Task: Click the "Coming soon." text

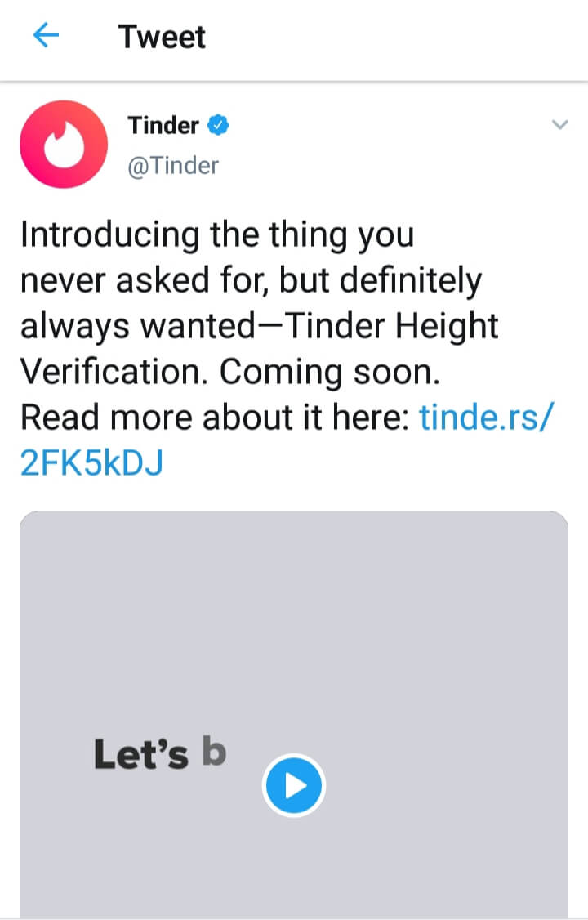Action: pyautogui.click(x=330, y=372)
